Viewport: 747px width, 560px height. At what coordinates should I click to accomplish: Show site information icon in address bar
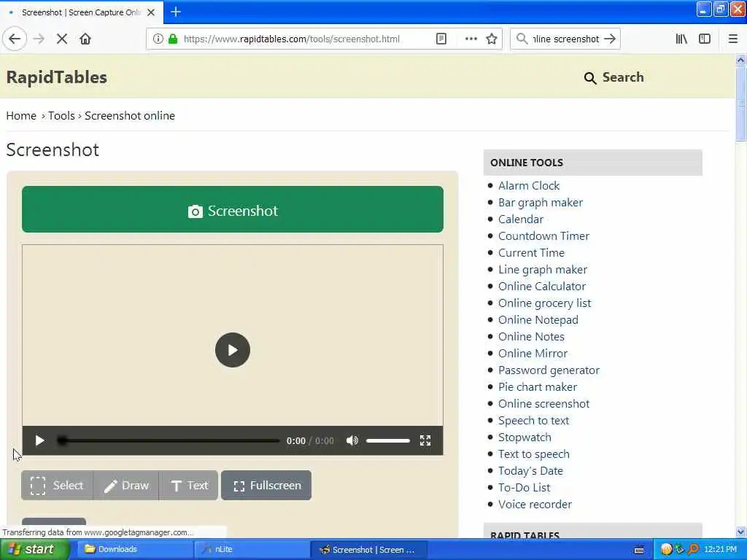point(158,39)
